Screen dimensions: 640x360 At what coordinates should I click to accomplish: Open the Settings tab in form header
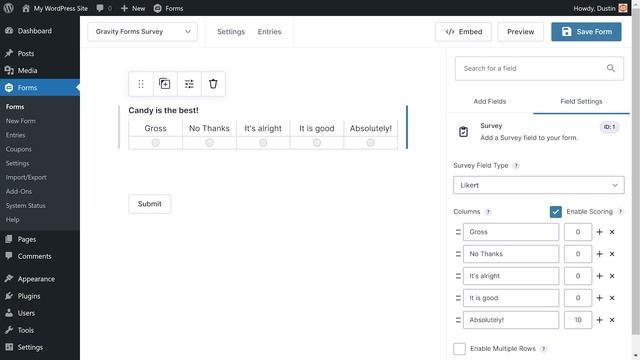click(231, 31)
